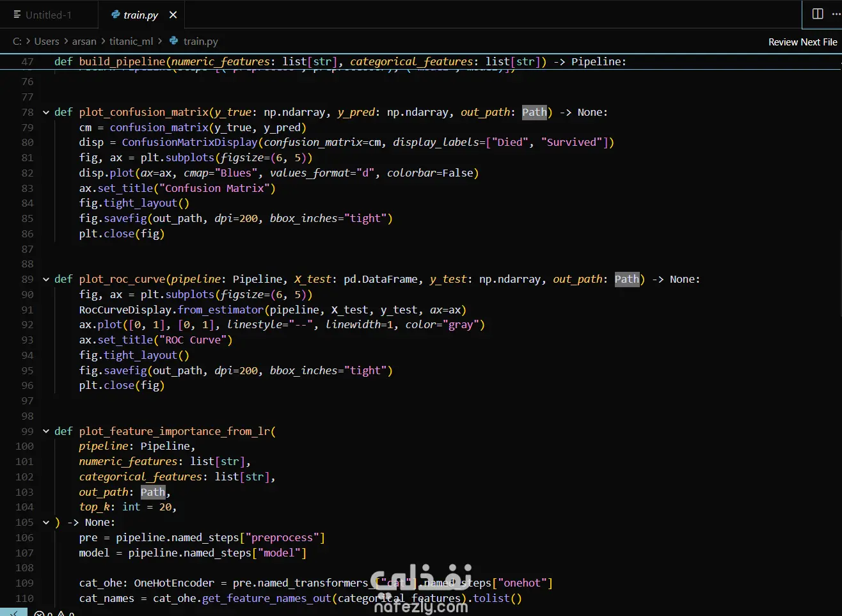Click the Review Next File button
This screenshot has height=616, width=842.
point(802,42)
